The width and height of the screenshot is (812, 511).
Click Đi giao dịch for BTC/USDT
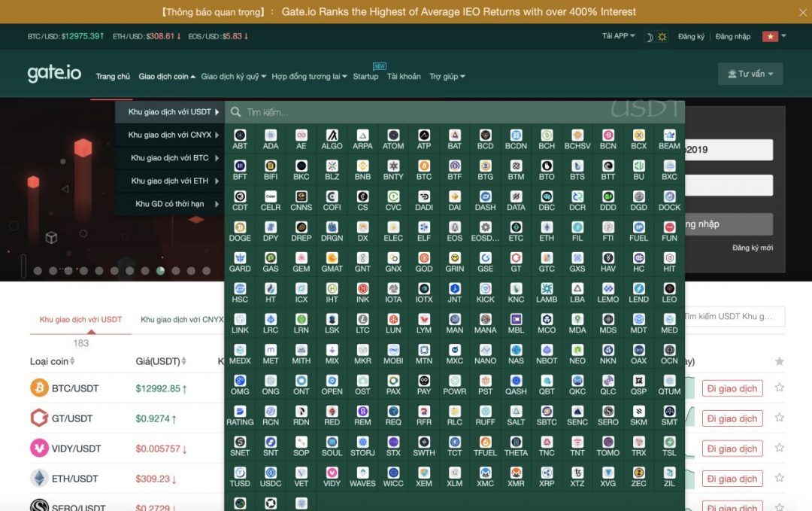732,388
